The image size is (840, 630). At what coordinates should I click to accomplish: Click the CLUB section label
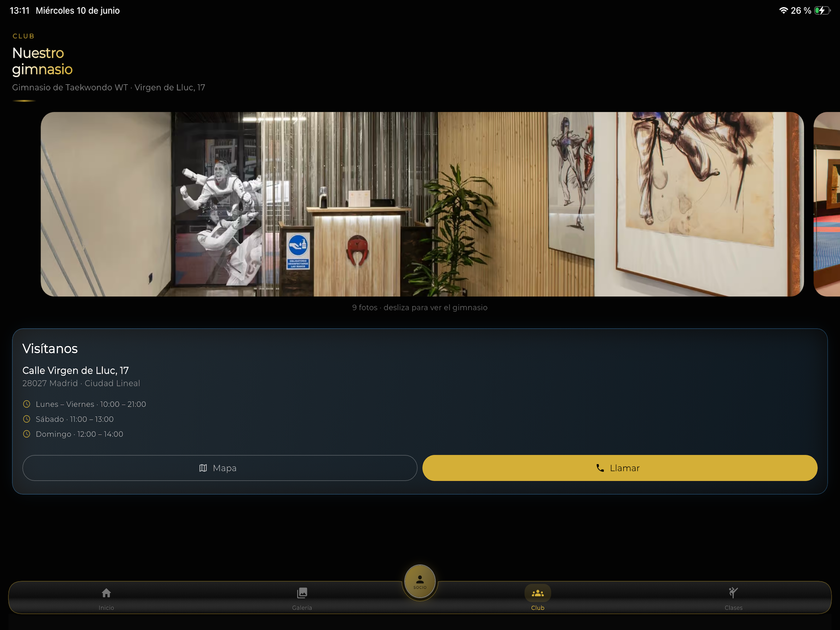(24, 36)
